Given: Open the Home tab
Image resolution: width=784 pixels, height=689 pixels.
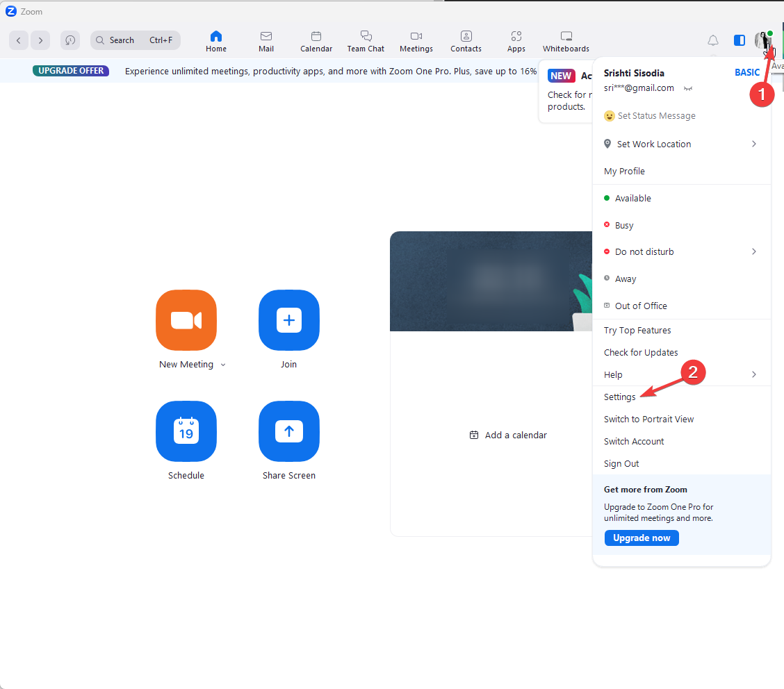Looking at the screenshot, I should (x=216, y=42).
